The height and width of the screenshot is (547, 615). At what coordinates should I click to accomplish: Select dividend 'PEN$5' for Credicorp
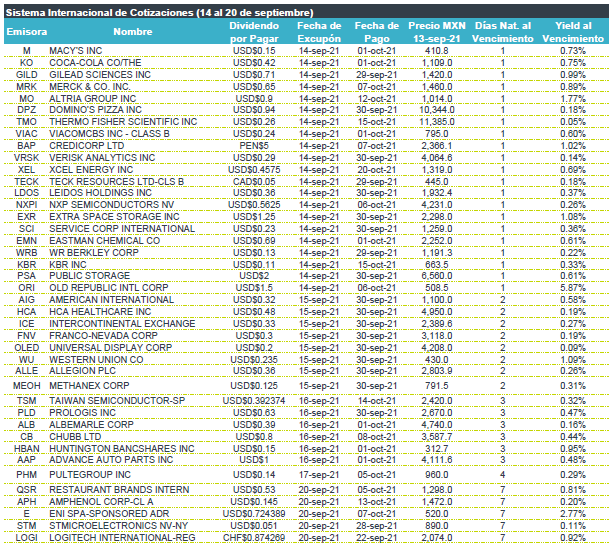pos(254,146)
